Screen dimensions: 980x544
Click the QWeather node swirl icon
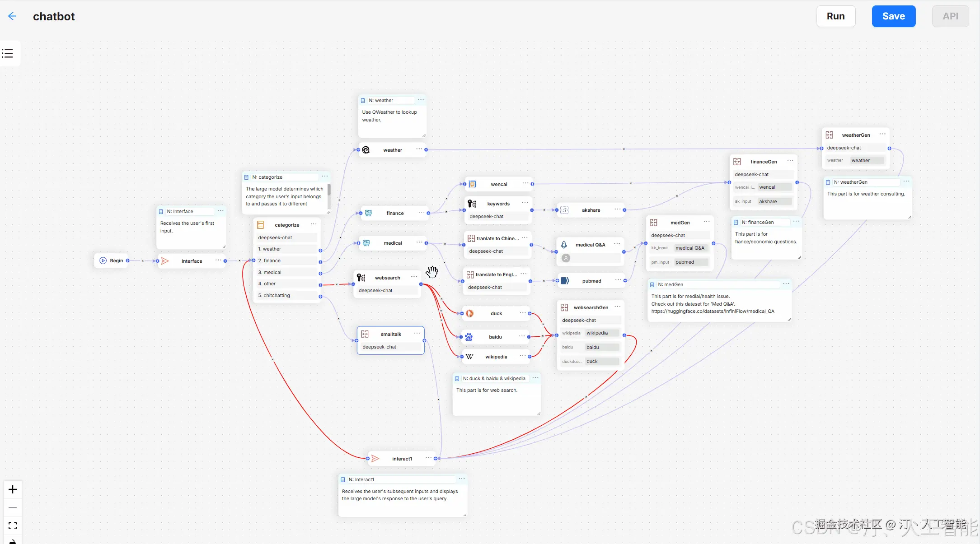coord(366,150)
